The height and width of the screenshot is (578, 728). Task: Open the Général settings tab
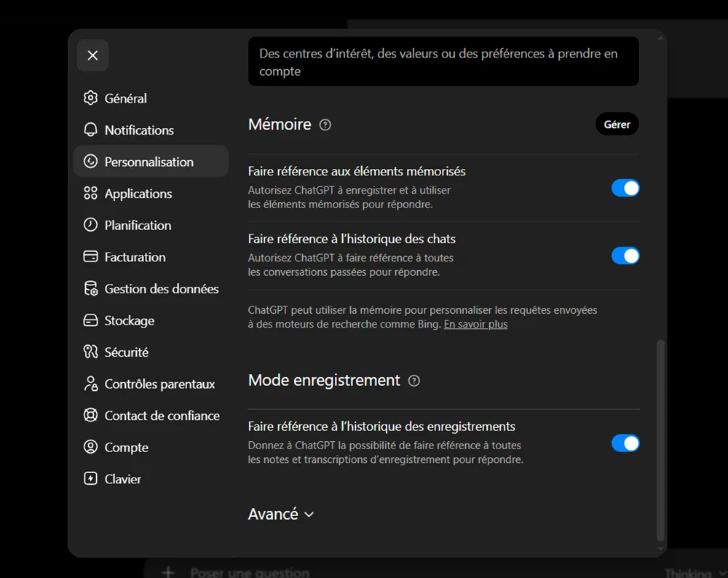pyautogui.click(x=151, y=98)
